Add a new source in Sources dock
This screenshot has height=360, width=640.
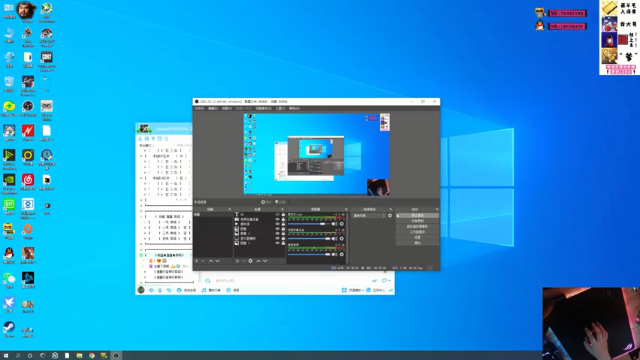(x=238, y=261)
